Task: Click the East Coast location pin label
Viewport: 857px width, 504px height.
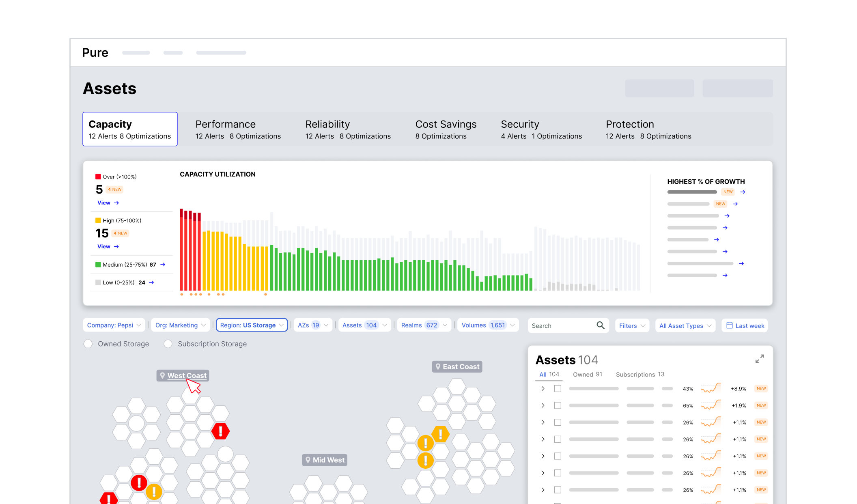Action: [457, 367]
